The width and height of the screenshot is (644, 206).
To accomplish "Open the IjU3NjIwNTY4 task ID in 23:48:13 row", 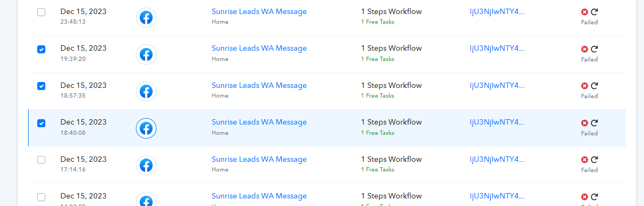I will pyautogui.click(x=497, y=11).
